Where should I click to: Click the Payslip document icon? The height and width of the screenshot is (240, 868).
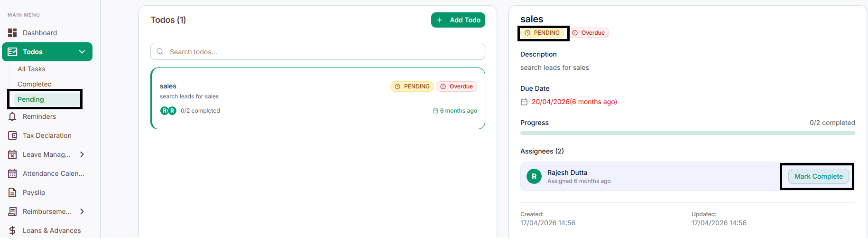point(12,192)
